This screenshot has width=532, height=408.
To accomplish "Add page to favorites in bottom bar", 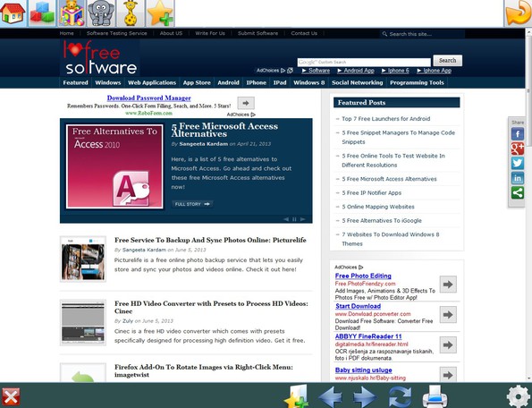I will point(296,396).
